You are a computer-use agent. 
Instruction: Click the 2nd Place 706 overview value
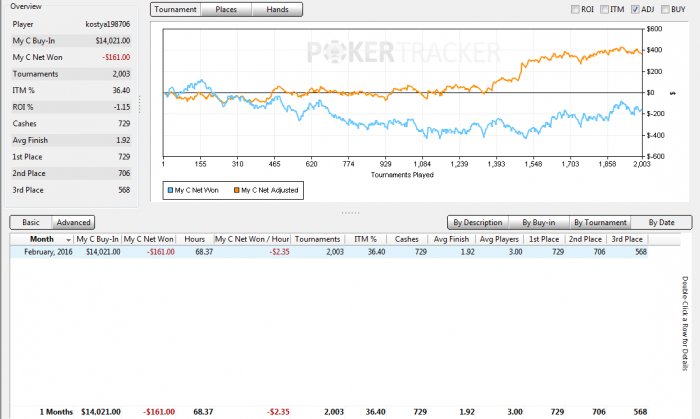[124, 173]
